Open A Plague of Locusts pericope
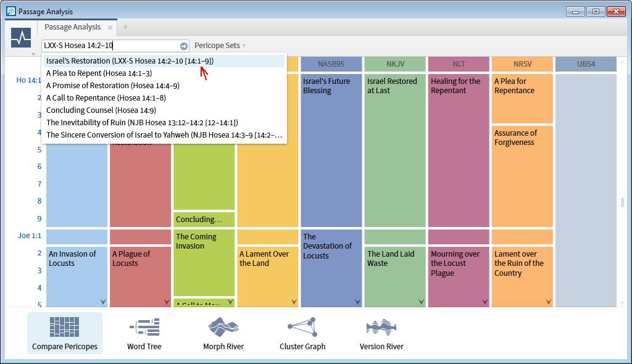 point(140,276)
